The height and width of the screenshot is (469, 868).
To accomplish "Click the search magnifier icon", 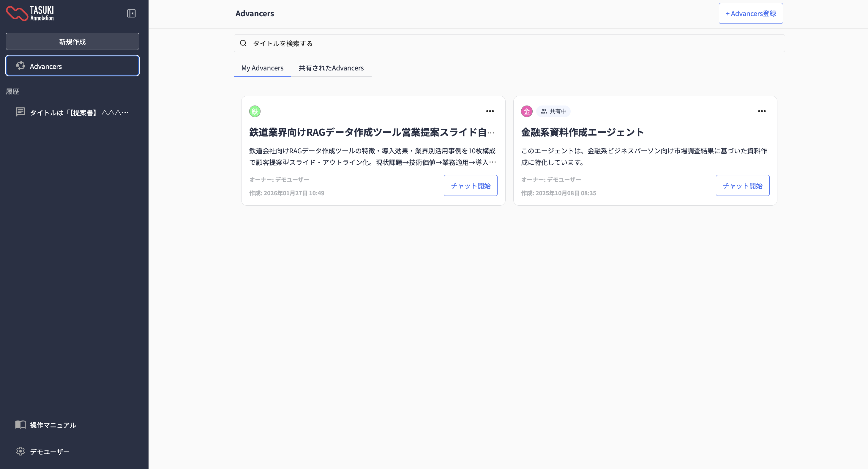I will point(243,43).
